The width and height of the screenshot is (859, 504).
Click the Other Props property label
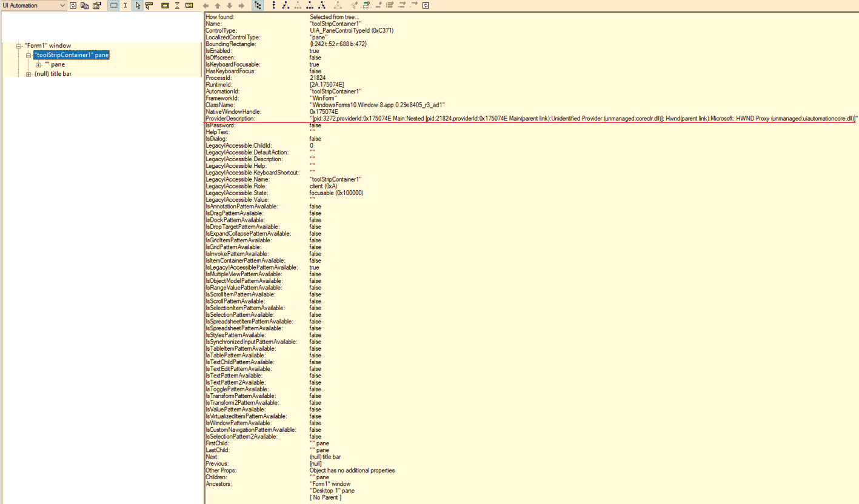tap(221, 470)
